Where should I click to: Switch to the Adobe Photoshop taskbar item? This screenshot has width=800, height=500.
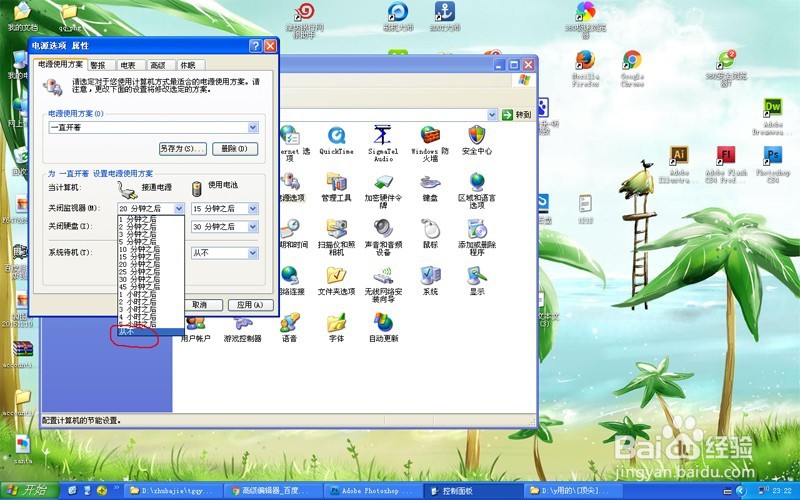point(372,491)
